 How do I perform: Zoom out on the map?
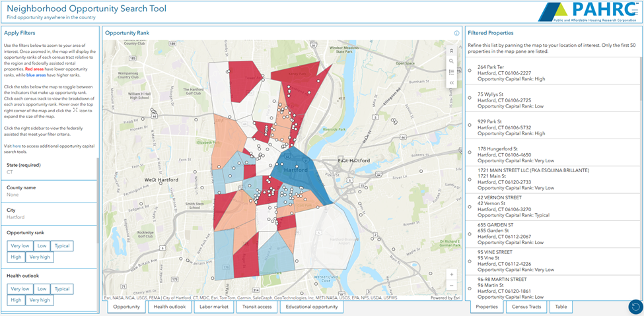click(451, 286)
